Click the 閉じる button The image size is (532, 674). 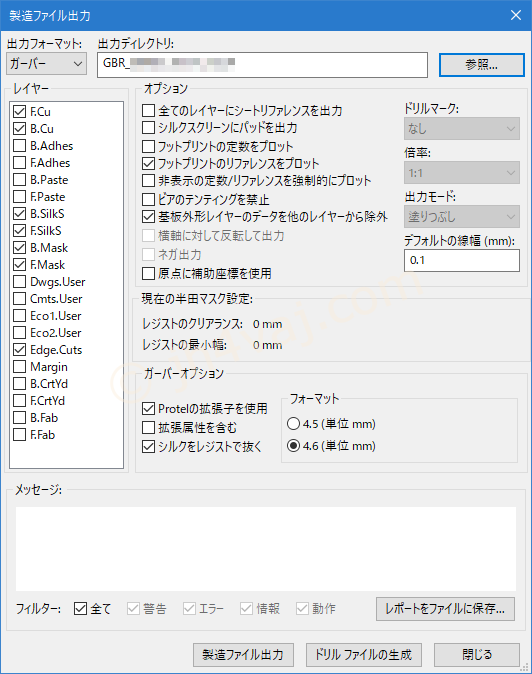[477, 655]
